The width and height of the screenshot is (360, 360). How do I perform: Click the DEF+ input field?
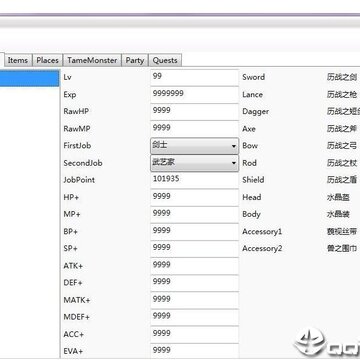click(x=195, y=283)
